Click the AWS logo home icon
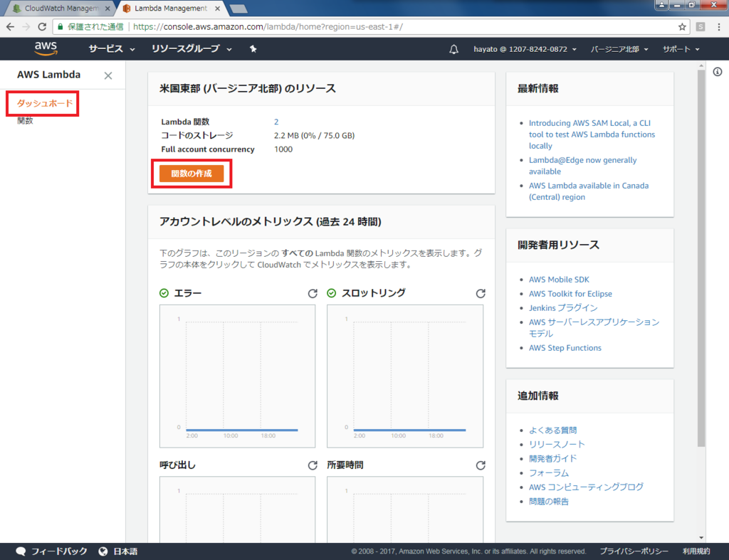Viewport: 729px width, 560px height. (46, 48)
